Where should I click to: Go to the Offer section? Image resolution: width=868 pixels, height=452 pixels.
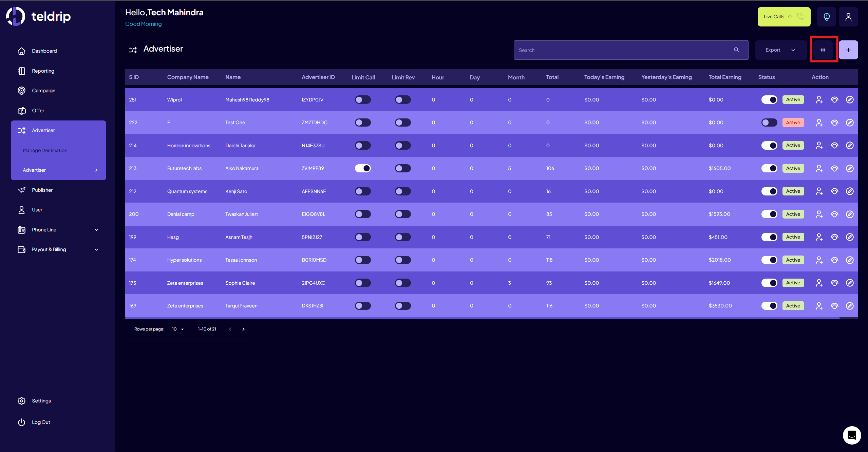pyautogui.click(x=38, y=111)
